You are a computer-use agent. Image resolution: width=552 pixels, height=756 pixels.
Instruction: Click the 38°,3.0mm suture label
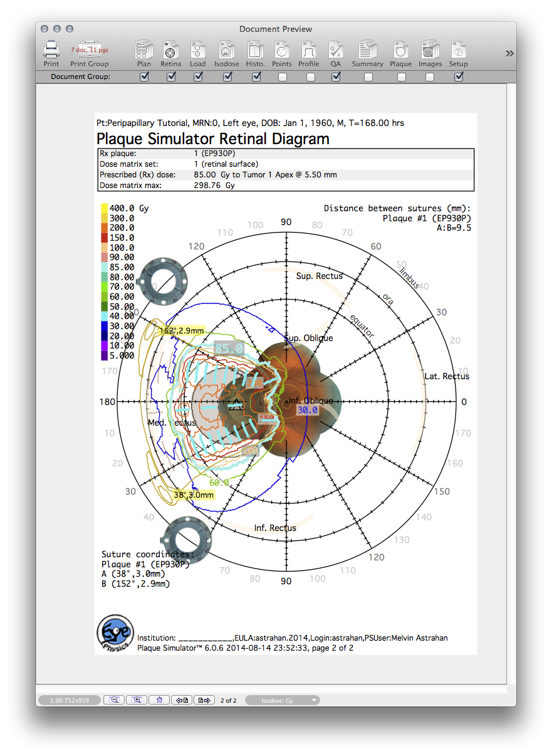click(x=194, y=495)
